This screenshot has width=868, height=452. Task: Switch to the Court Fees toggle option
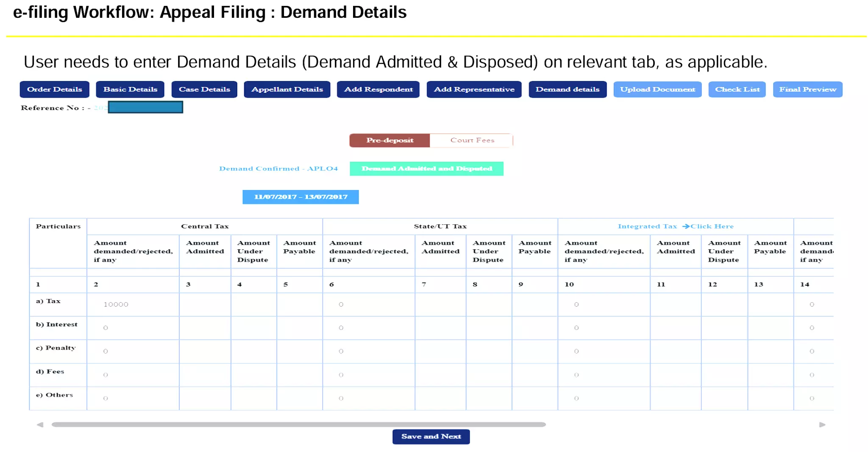coord(472,140)
